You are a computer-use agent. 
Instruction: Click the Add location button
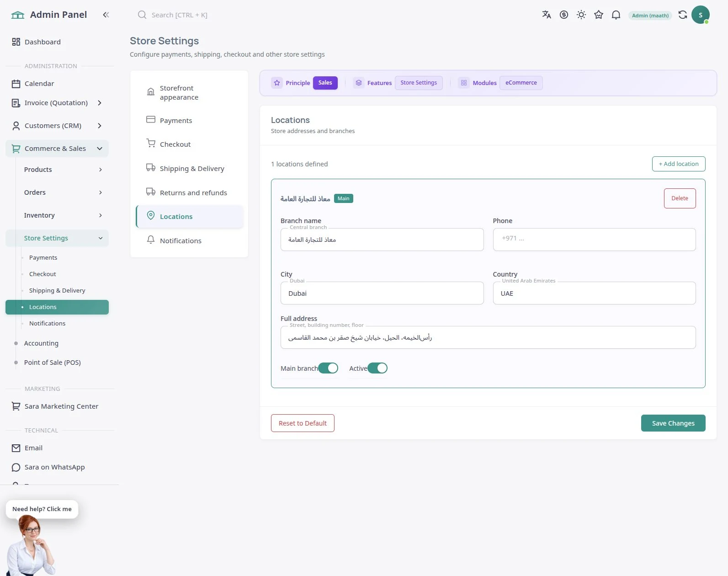679,164
